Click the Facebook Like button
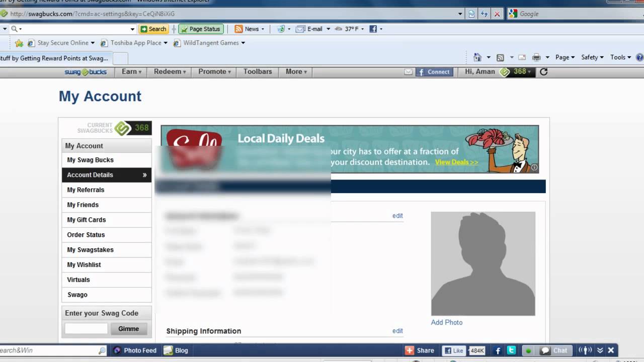Screen dimensions: 644x362 pyautogui.click(x=453, y=350)
